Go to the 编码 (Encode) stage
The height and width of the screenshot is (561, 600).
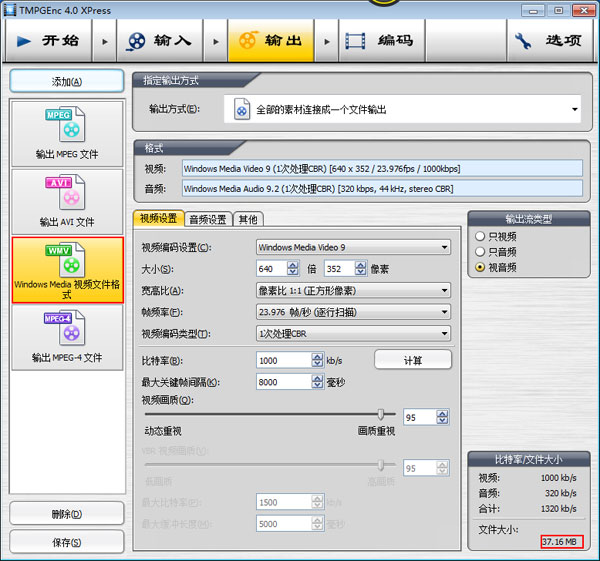click(x=382, y=41)
